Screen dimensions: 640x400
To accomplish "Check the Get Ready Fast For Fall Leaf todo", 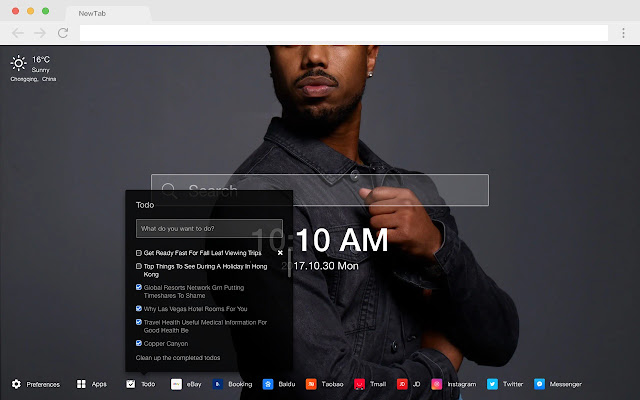I will pyautogui.click(x=139, y=253).
